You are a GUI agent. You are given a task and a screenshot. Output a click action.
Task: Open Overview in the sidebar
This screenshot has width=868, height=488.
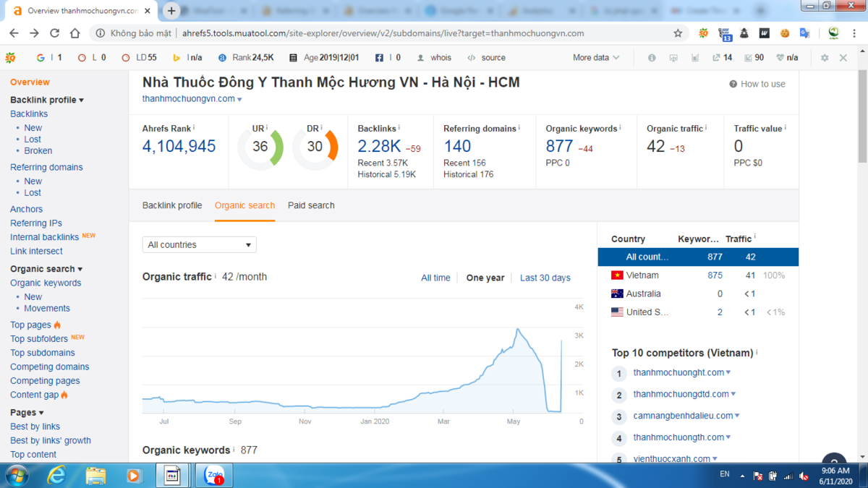(x=30, y=82)
